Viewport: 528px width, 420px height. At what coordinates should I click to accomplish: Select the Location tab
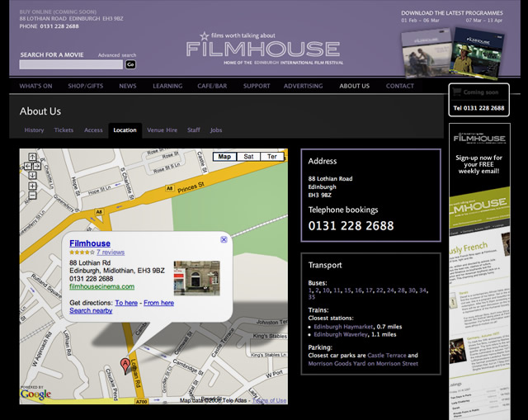pos(125,130)
